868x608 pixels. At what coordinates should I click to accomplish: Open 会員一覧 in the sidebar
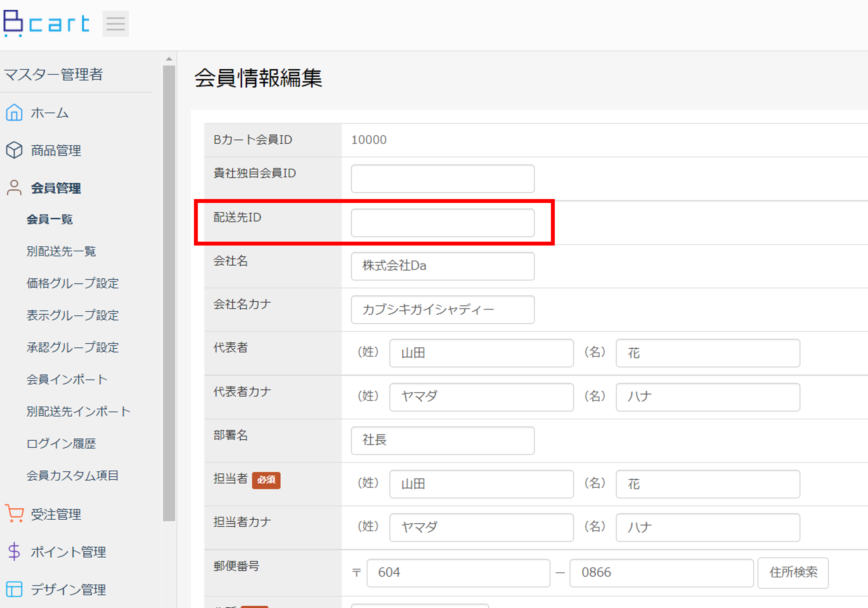[x=50, y=219]
